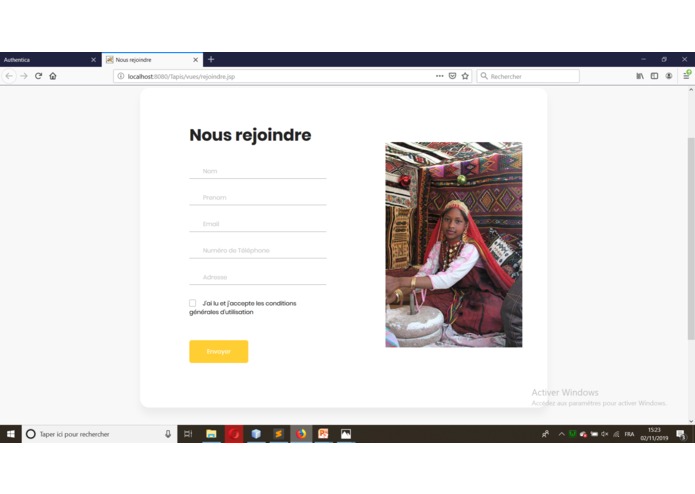
Task: Bookmark this page with star icon
Action: tap(465, 76)
